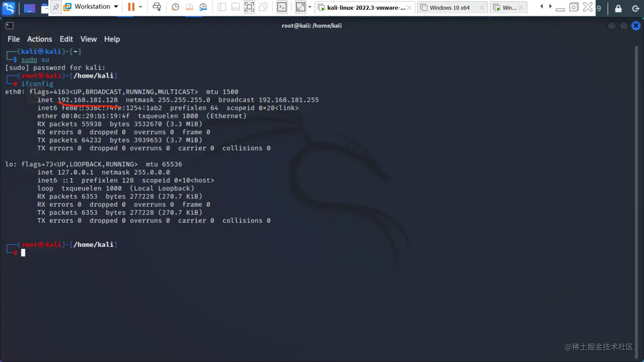Open the Workstation dropdown menu
The image size is (644, 362).
click(91, 7)
